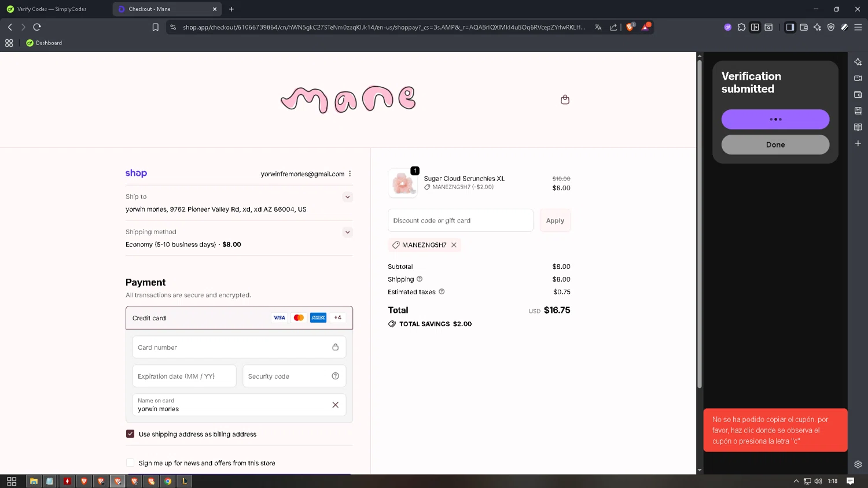The height and width of the screenshot is (488, 868).
Task: Open Reading List in the sidebar strip
Action: click(858, 127)
